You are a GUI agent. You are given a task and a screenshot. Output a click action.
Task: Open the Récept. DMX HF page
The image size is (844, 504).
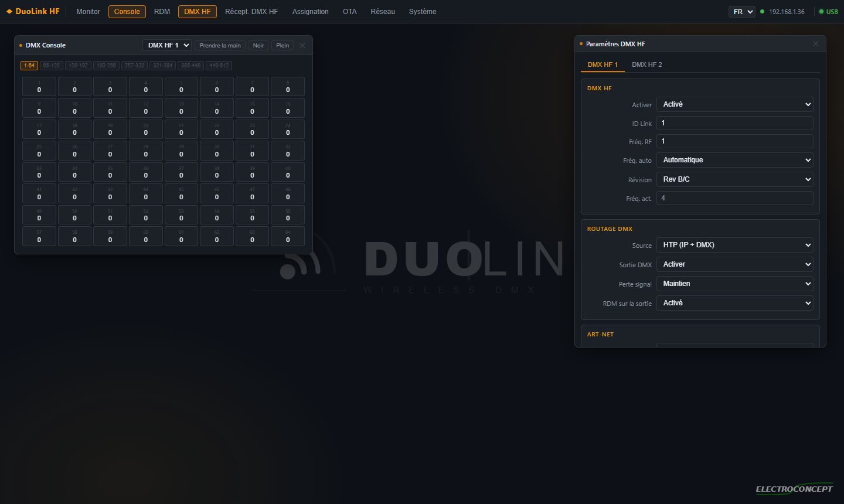[x=251, y=12]
